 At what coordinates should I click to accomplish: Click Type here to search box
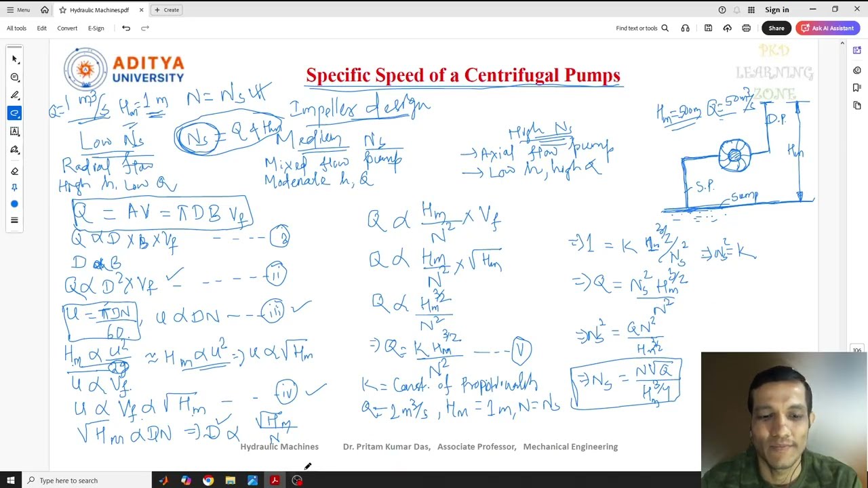tap(87, 481)
